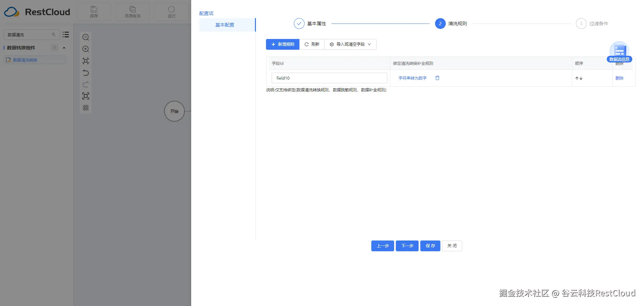Click the zoom out canvas icon
Image resolution: width=644 pixels, height=306 pixels.
pos(86,37)
